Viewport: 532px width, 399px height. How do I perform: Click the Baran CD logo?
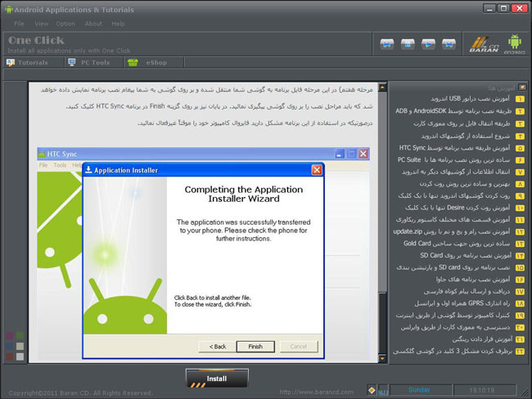485,44
